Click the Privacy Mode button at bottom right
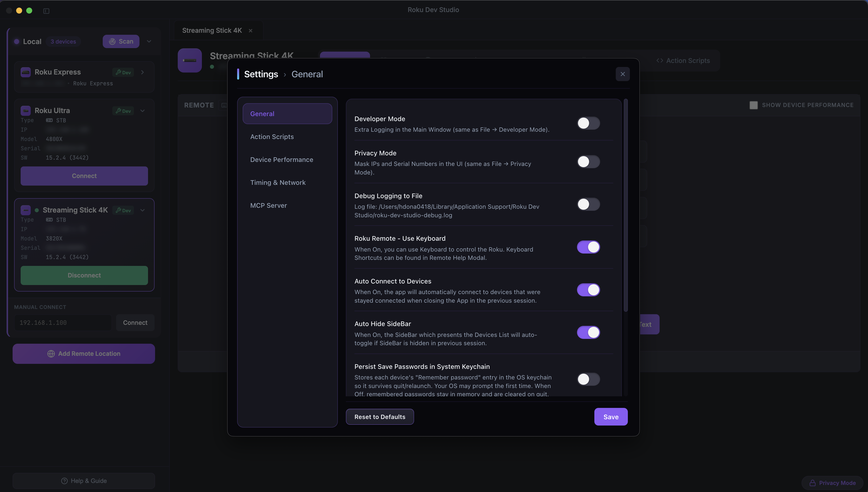The height and width of the screenshot is (492, 868). click(832, 483)
